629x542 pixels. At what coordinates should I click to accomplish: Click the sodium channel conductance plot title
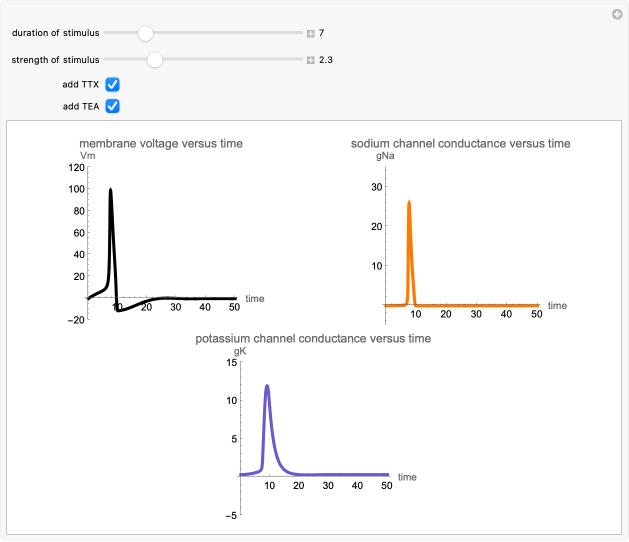[x=461, y=144]
